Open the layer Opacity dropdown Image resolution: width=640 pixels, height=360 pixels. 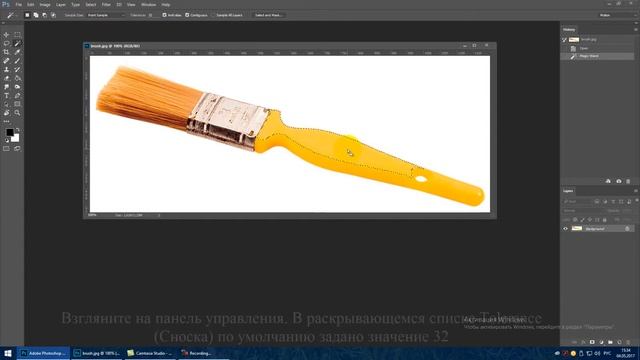[x=628, y=211]
